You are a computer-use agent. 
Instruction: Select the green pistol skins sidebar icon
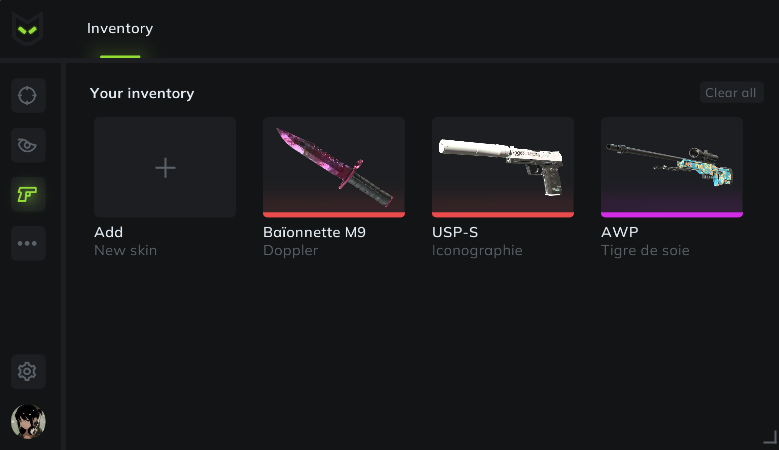(x=28, y=194)
